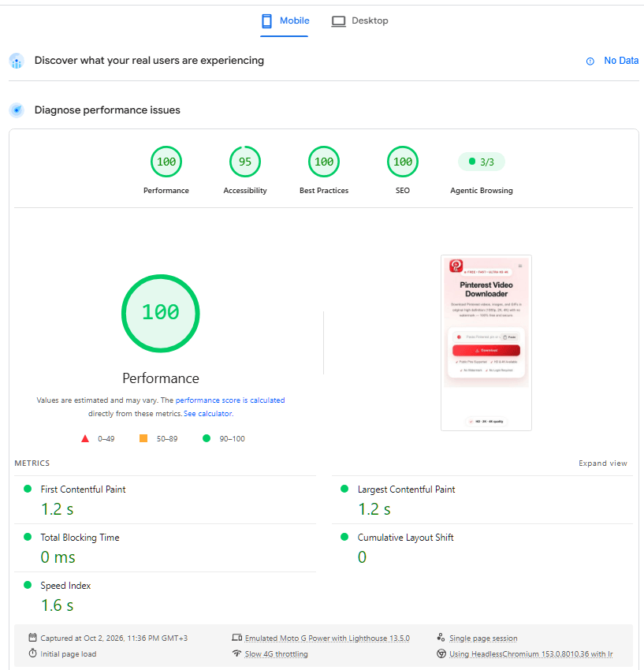Click the calendar icon by Captured at
Image resolution: width=644 pixels, height=670 pixels.
[32, 638]
